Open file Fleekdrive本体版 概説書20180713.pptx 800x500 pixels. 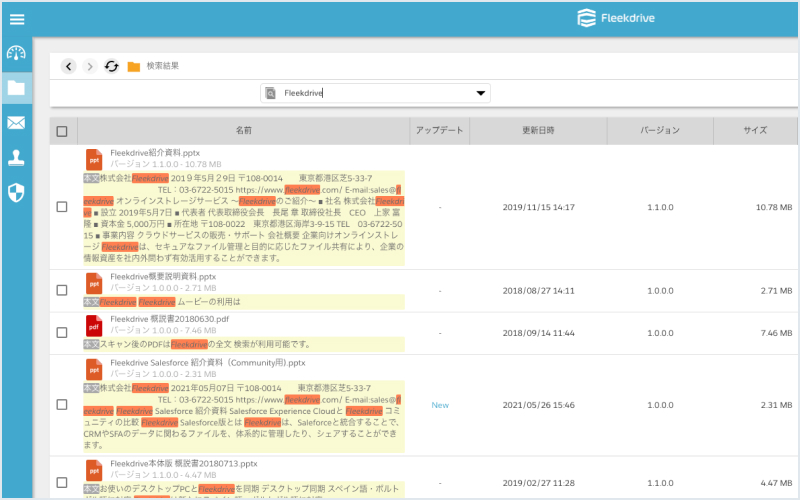pos(184,464)
